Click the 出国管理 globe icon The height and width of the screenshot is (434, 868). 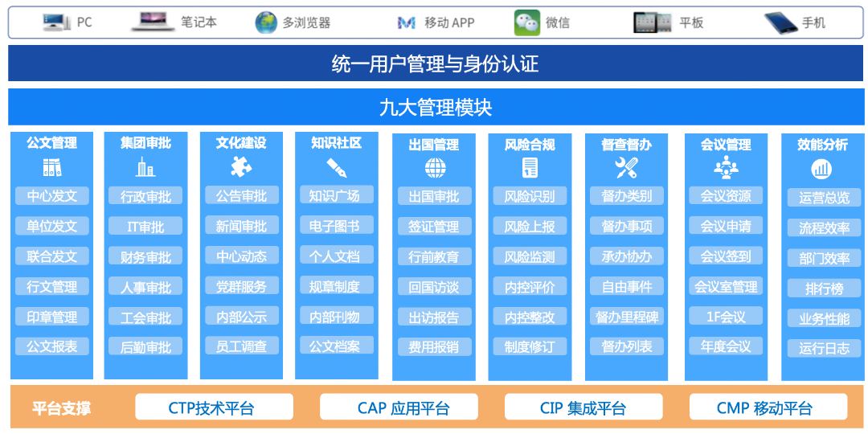[x=434, y=168]
